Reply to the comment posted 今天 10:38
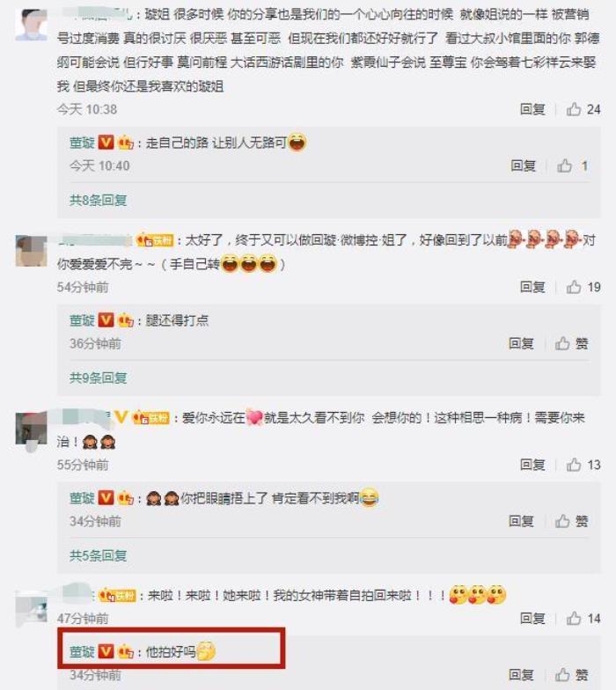Viewport: 616px width, 690px height. click(532, 109)
